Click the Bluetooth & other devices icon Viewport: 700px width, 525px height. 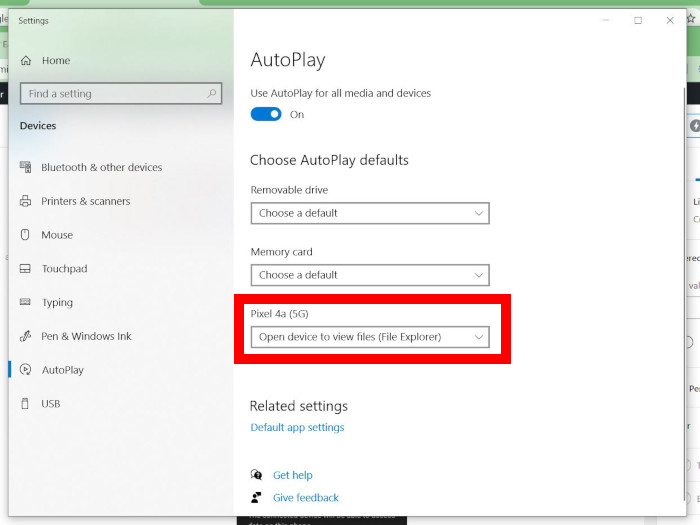[x=25, y=167]
